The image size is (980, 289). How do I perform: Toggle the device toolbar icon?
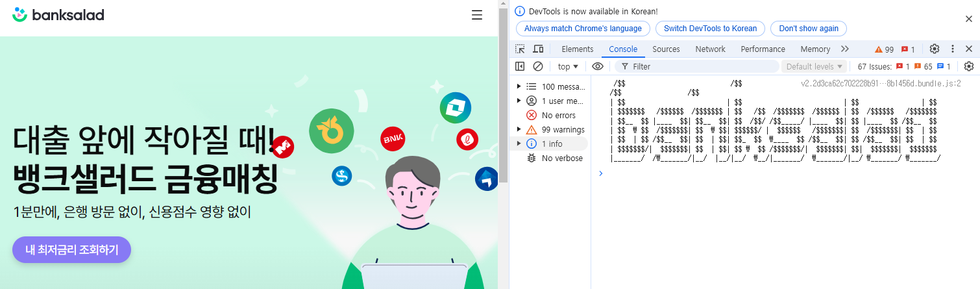coord(538,49)
